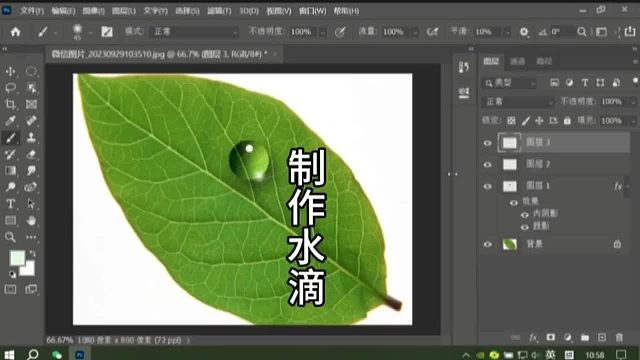
Task: Switch to the Channels panel tab
Action: (517, 61)
